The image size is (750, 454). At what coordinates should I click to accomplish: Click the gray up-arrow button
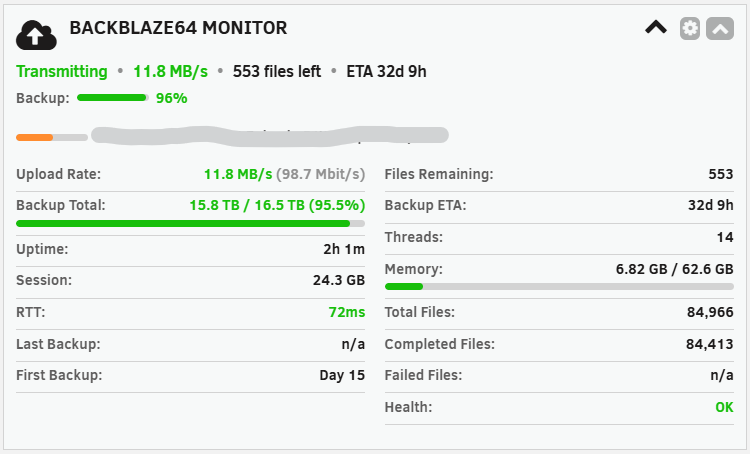[x=720, y=28]
